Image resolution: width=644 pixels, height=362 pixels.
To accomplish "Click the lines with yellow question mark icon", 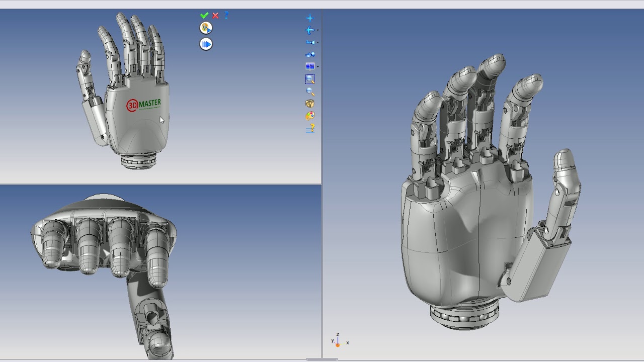I will [x=310, y=129].
